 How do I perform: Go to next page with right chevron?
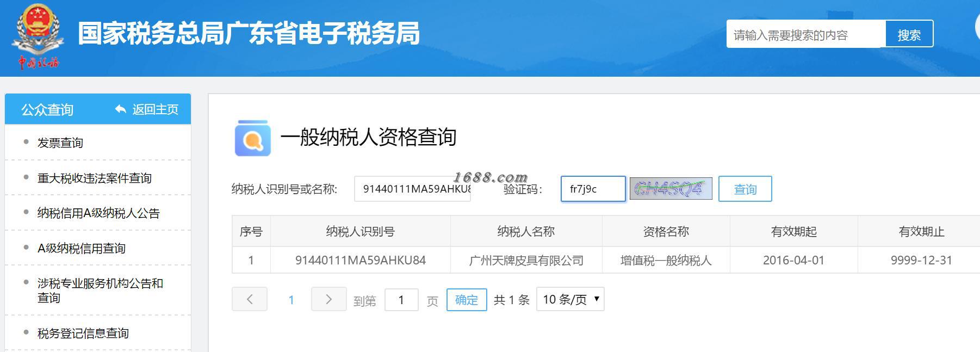[328, 299]
